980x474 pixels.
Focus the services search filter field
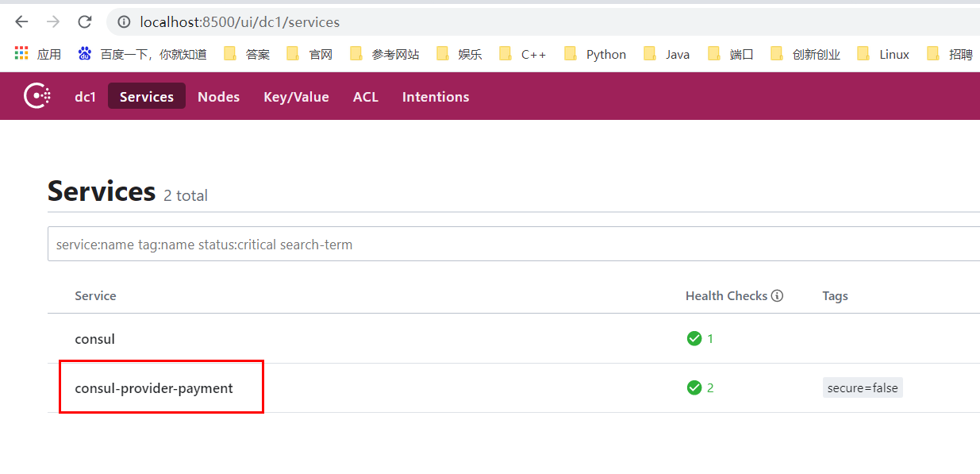[x=513, y=244]
